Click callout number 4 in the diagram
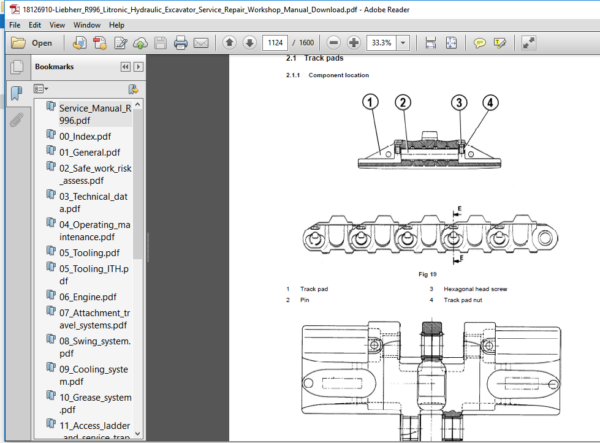Screen dimensions: 600x443 point(490,103)
